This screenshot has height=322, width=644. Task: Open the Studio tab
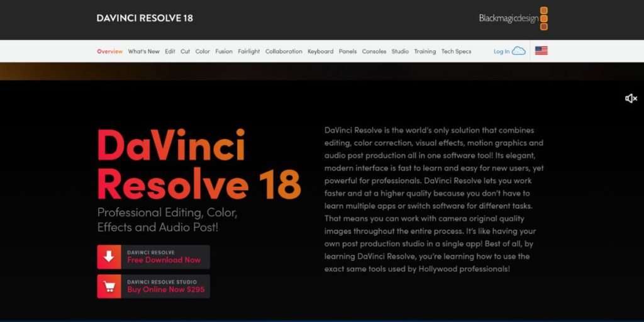[x=400, y=52]
